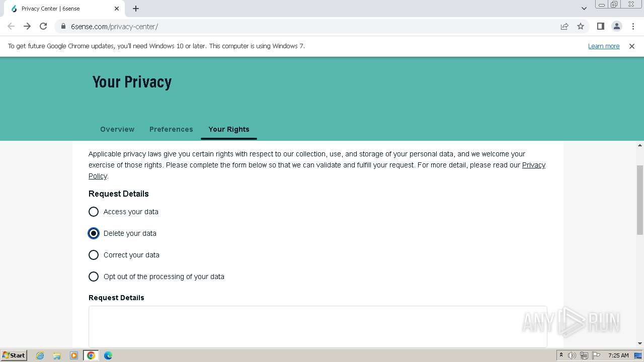644x362 pixels.
Task: Dismiss the Chrome update notification bar
Action: [x=632, y=46]
